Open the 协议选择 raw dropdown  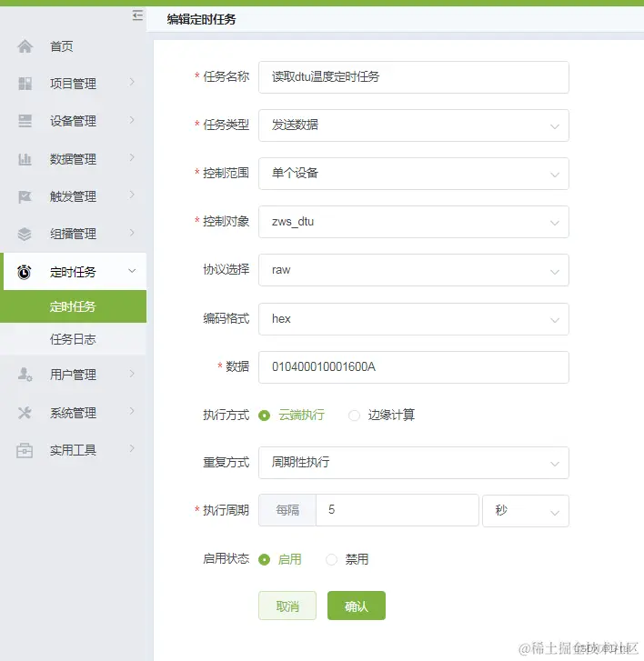(414, 270)
